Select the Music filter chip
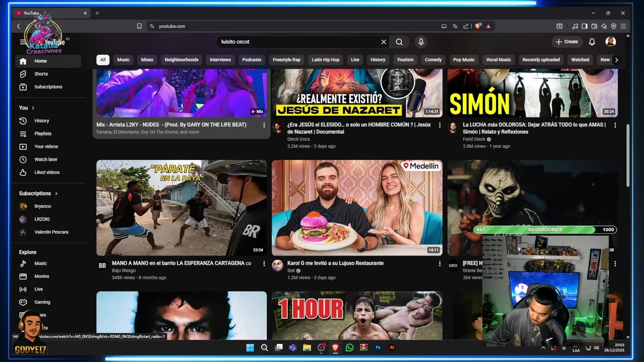This screenshot has width=644, height=362. [x=123, y=60]
